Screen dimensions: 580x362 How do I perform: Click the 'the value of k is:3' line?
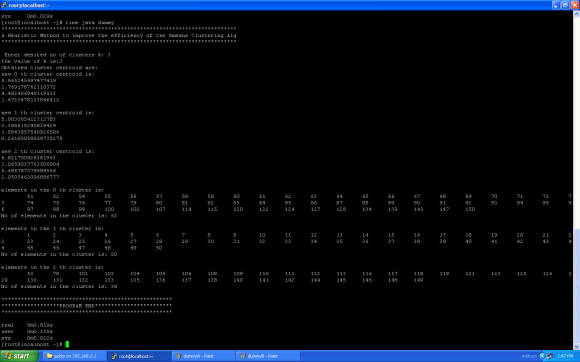point(32,61)
